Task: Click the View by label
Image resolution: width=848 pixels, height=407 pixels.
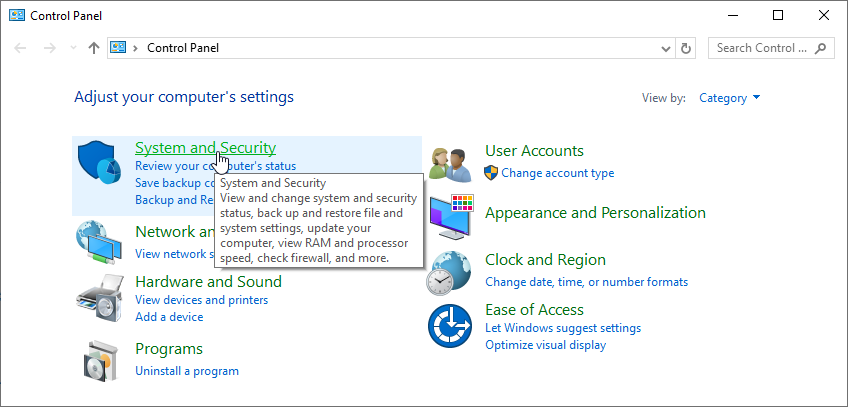Action: 664,98
